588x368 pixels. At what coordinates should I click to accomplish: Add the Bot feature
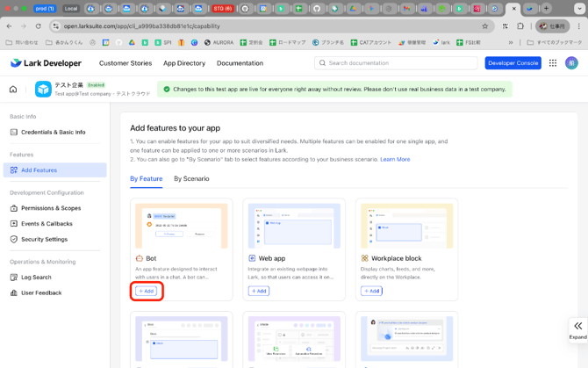[x=146, y=291]
